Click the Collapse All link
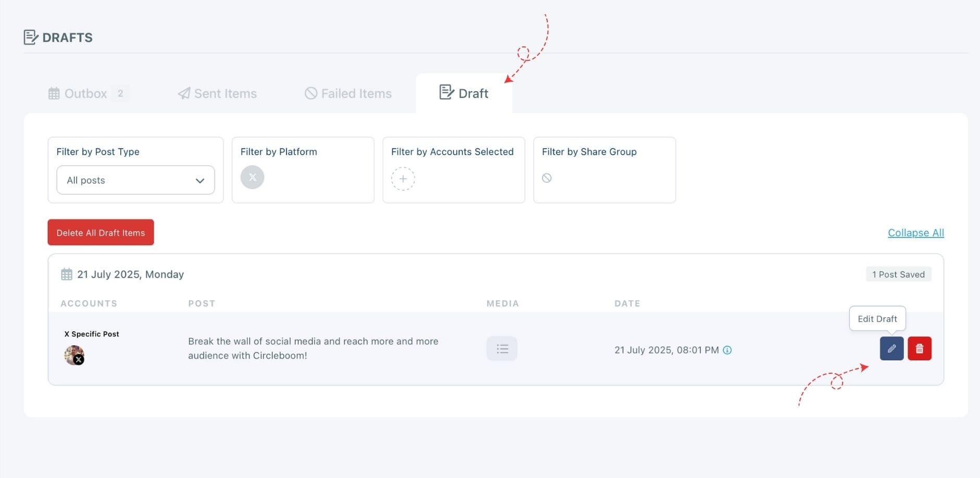The image size is (980, 478). pos(915,233)
